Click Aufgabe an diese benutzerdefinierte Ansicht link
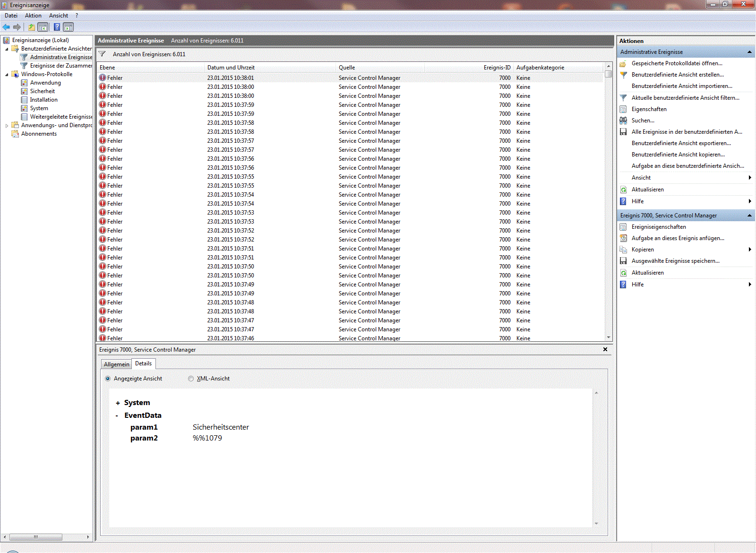The image size is (756, 553). tap(687, 166)
